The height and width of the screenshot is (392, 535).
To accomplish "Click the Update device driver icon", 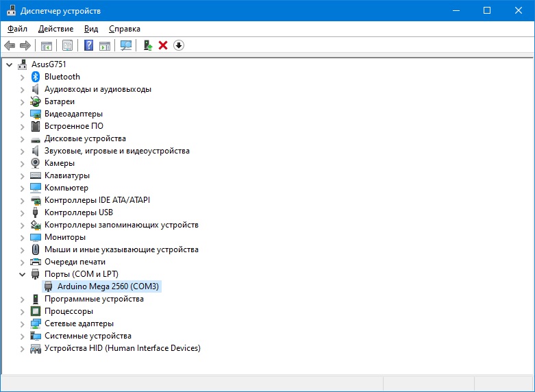I will click(147, 45).
